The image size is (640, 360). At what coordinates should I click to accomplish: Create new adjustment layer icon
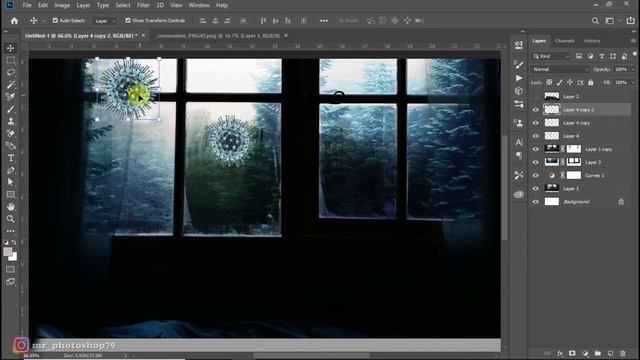(x=585, y=353)
